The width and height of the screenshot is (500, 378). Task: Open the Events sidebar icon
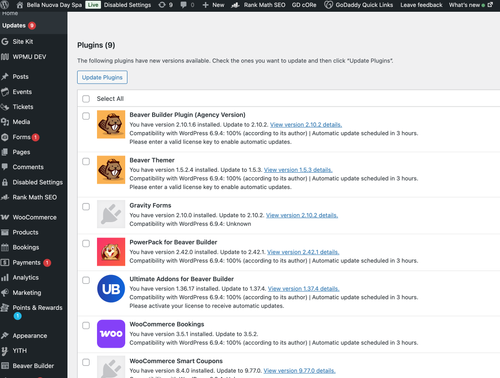[5, 92]
